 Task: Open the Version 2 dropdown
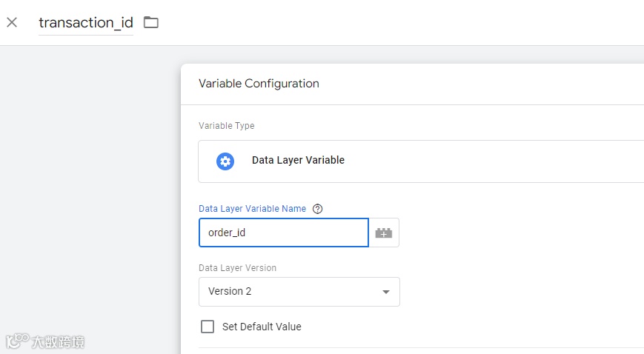(x=299, y=292)
